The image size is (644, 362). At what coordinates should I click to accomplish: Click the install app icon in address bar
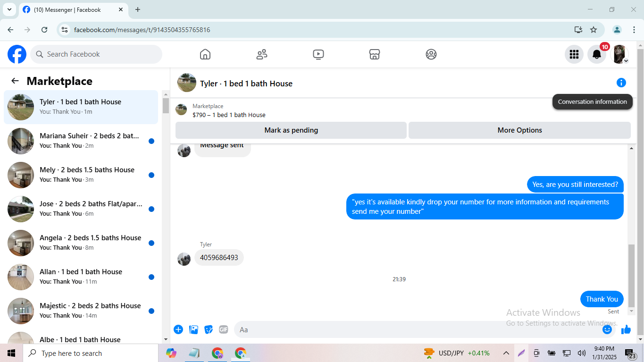click(578, 30)
